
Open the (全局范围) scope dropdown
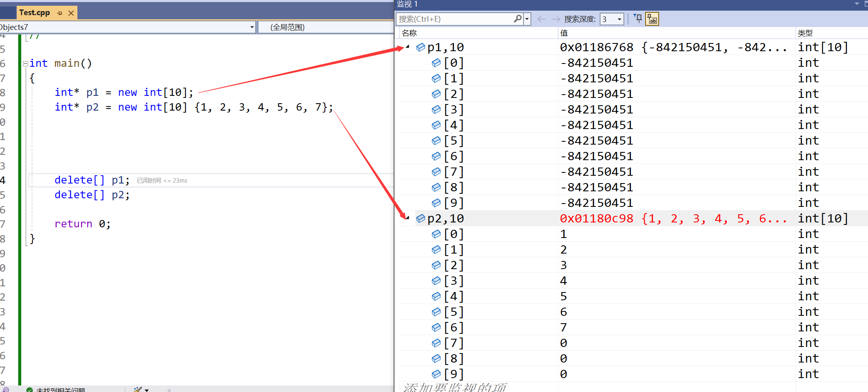point(326,27)
